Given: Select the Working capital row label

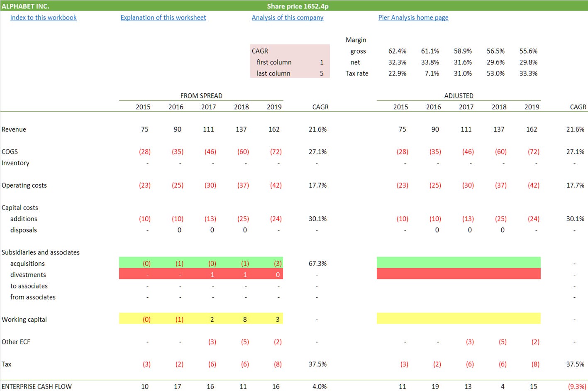Looking at the screenshot, I should pyautogui.click(x=24, y=320).
